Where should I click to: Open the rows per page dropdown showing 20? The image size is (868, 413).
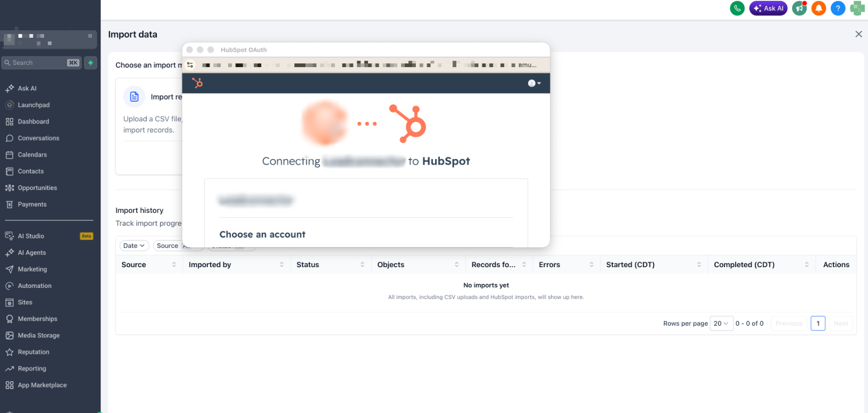tap(721, 323)
